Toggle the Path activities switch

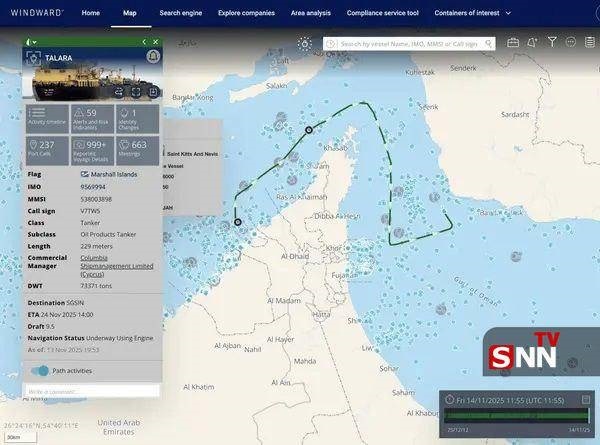(39, 370)
